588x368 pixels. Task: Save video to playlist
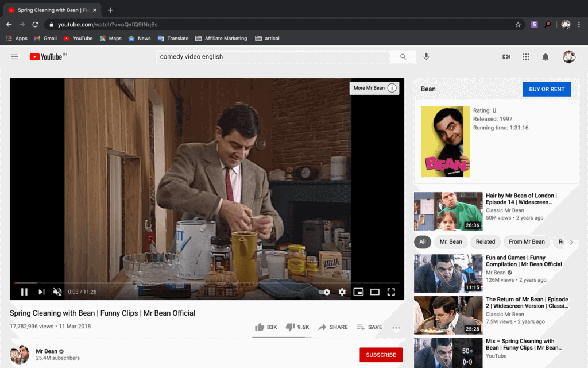369,327
